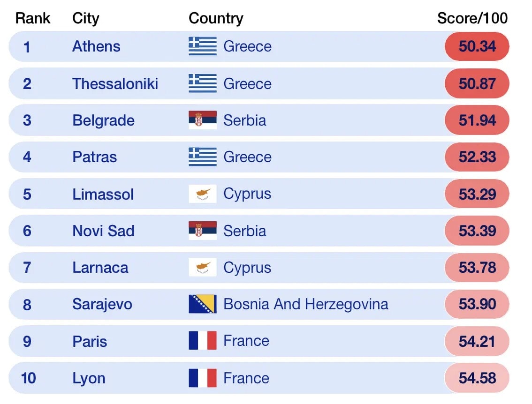Click the Bosnia and Herzegovina flag
Screen dimensions: 532x404
(x=203, y=304)
